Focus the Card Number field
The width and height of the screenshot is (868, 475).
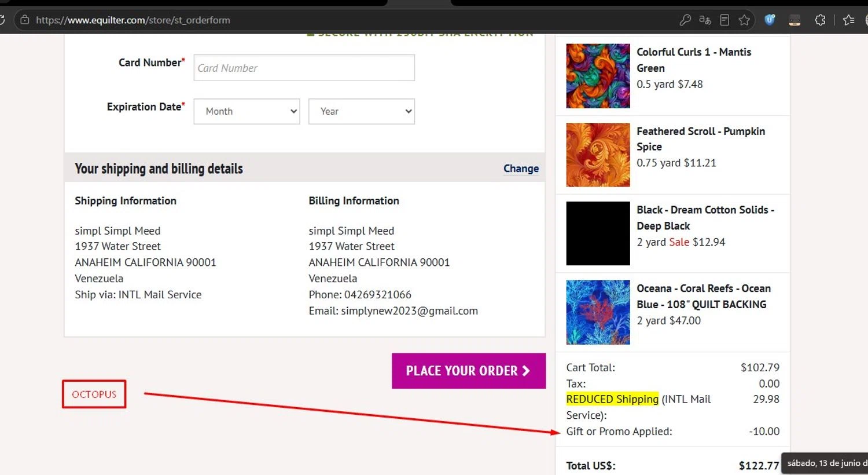[x=304, y=68]
